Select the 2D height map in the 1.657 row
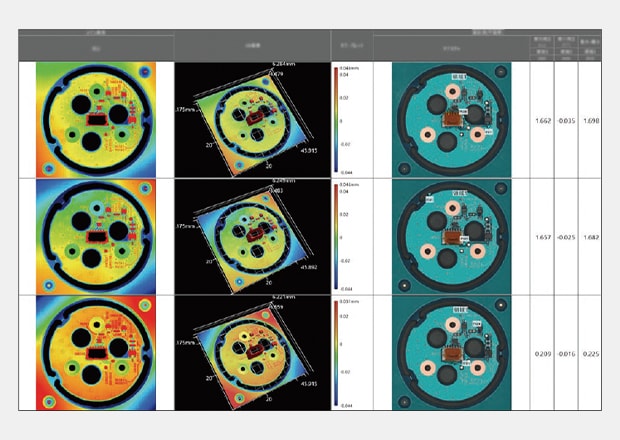This screenshot has width=620, height=440. [x=96, y=235]
